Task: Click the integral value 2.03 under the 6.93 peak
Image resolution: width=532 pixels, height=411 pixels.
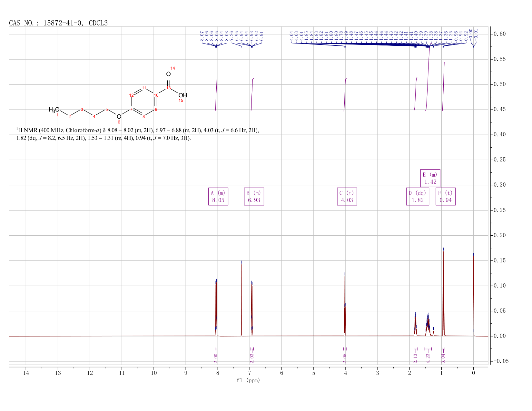Action: coord(252,358)
